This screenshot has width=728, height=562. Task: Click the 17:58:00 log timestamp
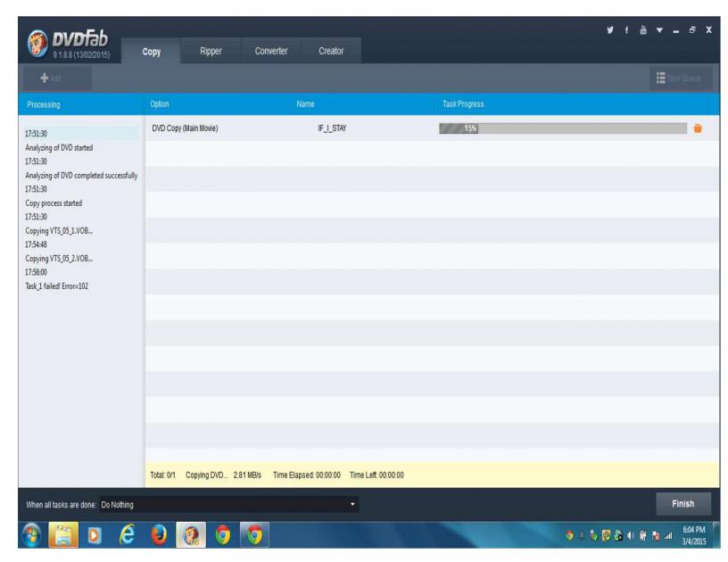[36, 272]
